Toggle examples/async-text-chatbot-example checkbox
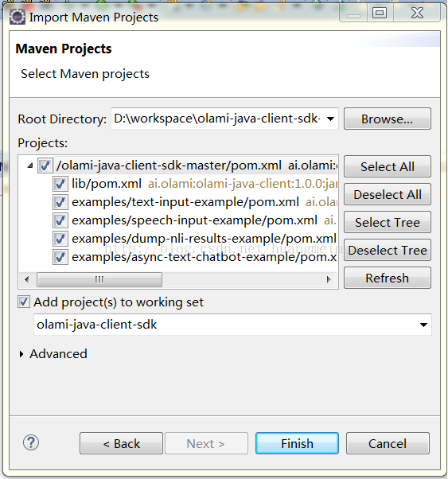 (x=60, y=257)
